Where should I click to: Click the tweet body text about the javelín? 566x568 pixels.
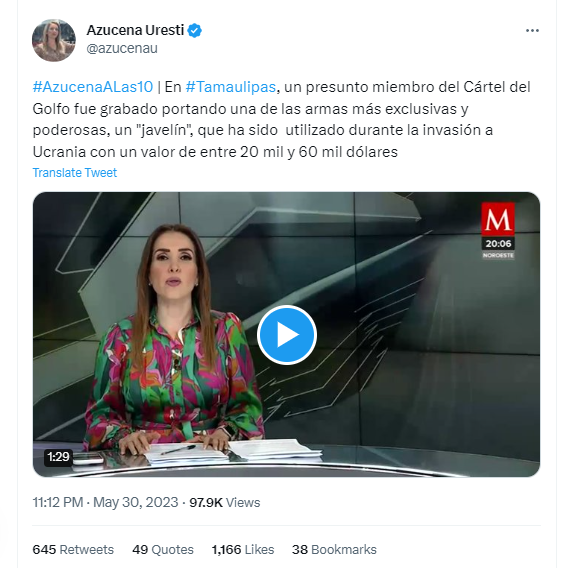[x=281, y=120]
